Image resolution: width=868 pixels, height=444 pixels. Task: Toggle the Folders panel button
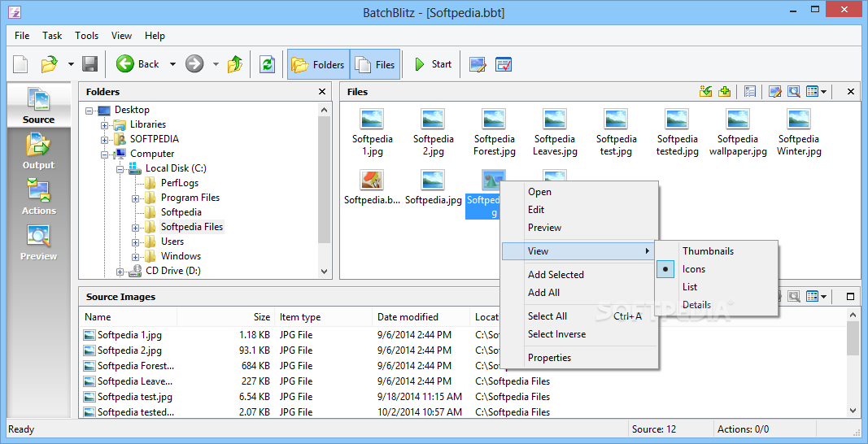(318, 64)
